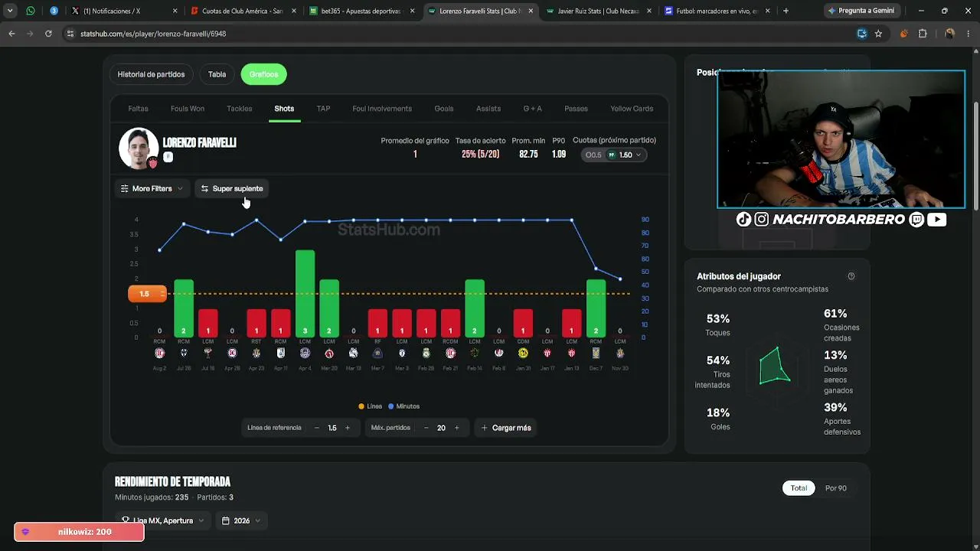Click the team logo under Jan 31 bar
Image resolution: width=980 pixels, height=551 pixels.
click(x=523, y=353)
